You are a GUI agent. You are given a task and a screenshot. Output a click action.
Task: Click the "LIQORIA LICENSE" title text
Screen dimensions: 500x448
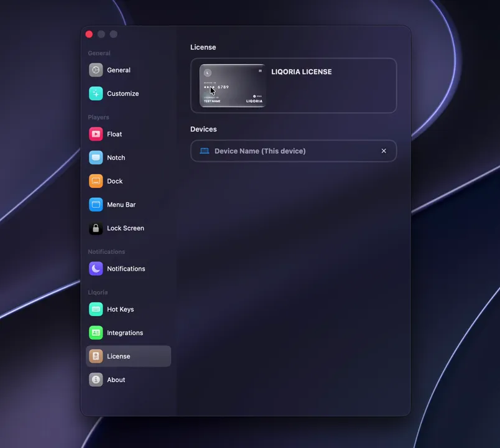click(302, 72)
